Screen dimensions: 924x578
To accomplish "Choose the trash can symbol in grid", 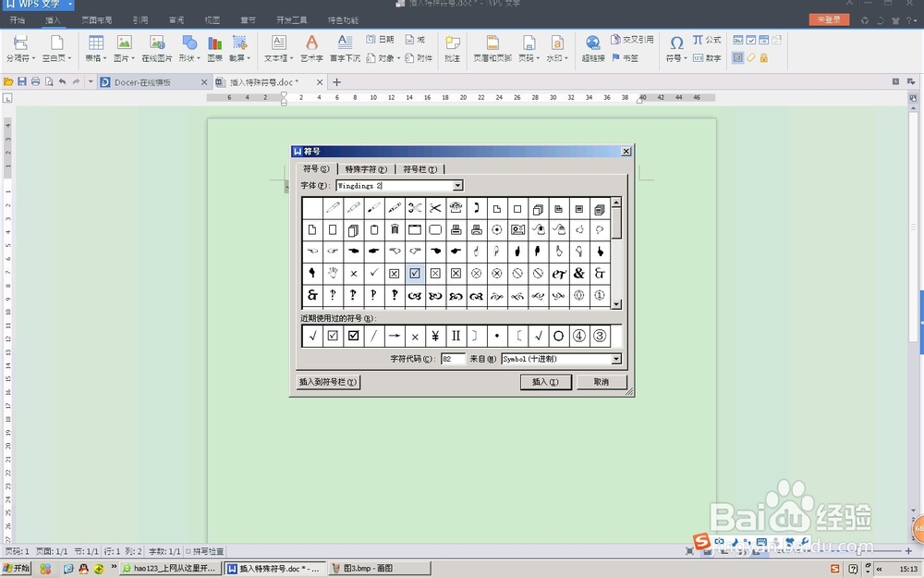I will tap(395, 229).
